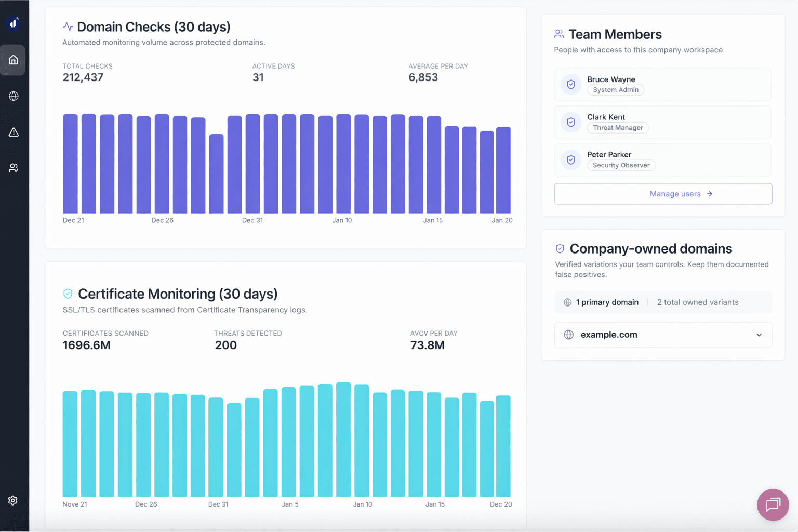Select the globe Domains icon in the sidebar
Screen dimensions: 798x532
pos(12,96)
